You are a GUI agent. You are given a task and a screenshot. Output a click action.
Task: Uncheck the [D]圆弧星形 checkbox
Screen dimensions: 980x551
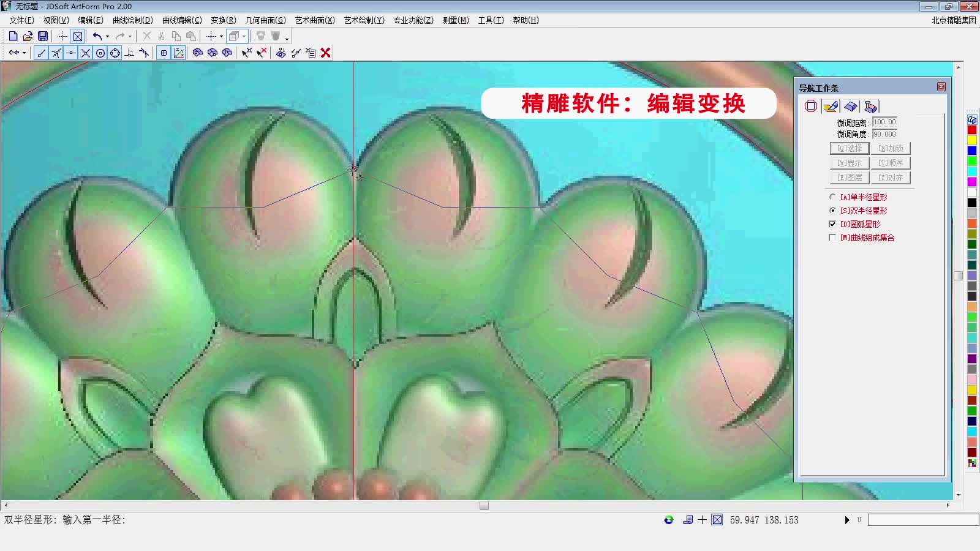tap(832, 223)
